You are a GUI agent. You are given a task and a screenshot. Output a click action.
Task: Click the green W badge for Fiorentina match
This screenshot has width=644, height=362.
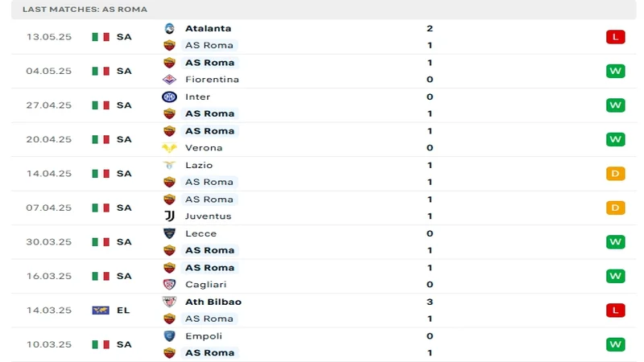tap(616, 71)
